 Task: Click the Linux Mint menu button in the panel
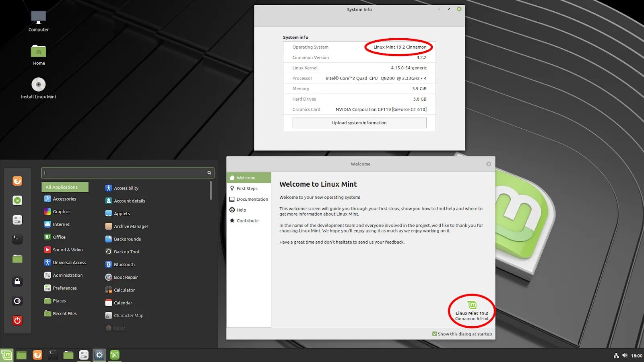coord(6,355)
